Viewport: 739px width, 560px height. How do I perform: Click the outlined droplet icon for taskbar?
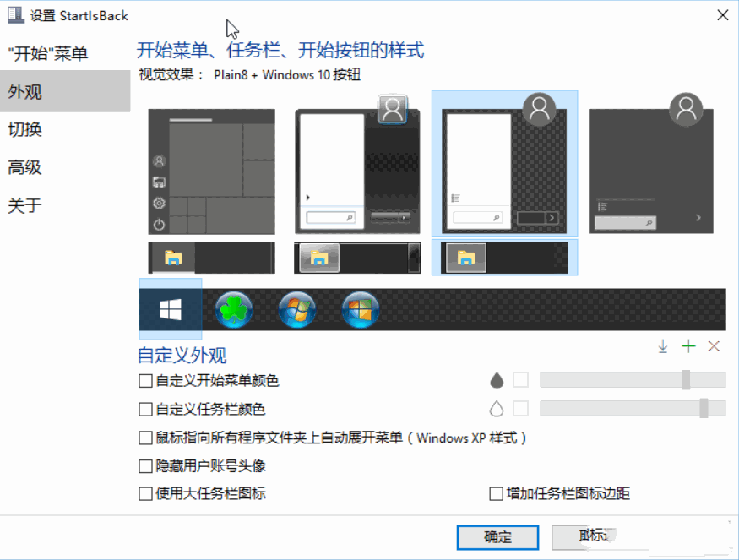(497, 409)
